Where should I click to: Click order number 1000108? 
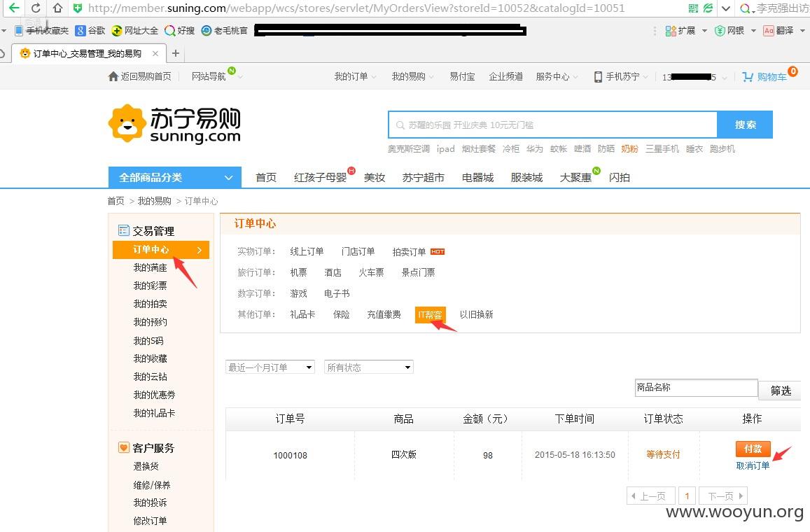290,455
